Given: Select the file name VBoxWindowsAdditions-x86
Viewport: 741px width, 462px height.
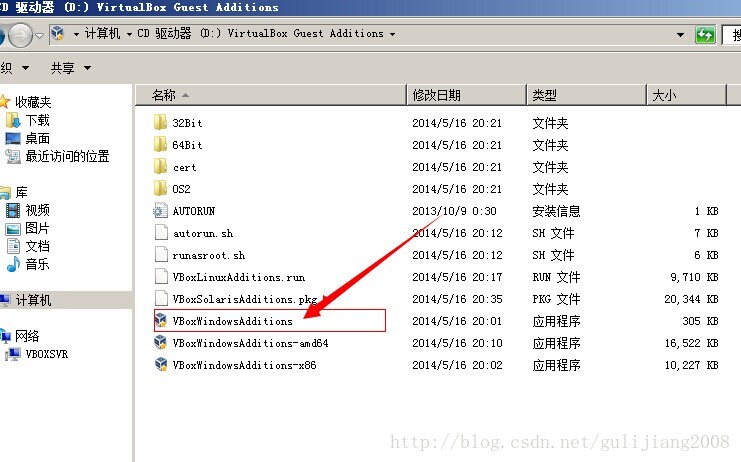Looking at the screenshot, I should click(244, 365).
